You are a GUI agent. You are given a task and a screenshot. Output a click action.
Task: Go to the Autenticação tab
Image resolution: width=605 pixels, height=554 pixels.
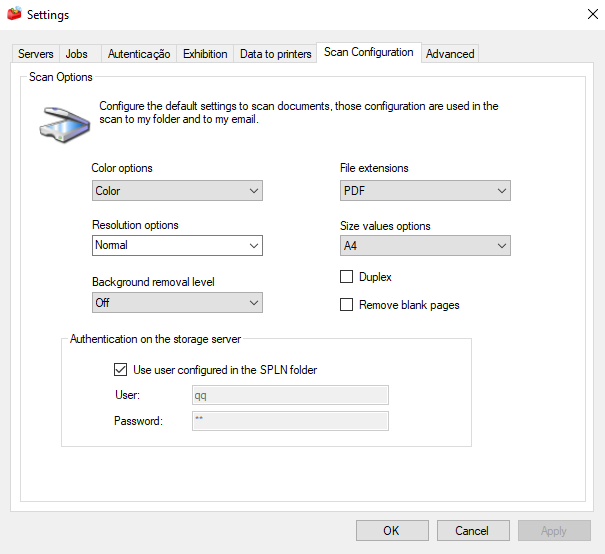(139, 54)
